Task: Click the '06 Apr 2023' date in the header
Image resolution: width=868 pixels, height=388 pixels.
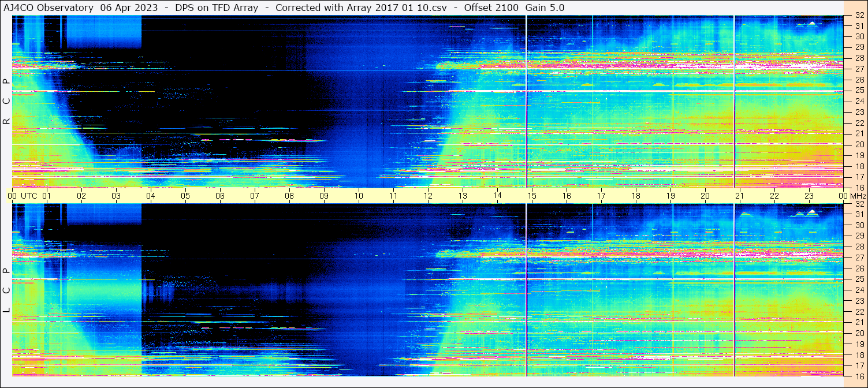Action: pos(129,8)
